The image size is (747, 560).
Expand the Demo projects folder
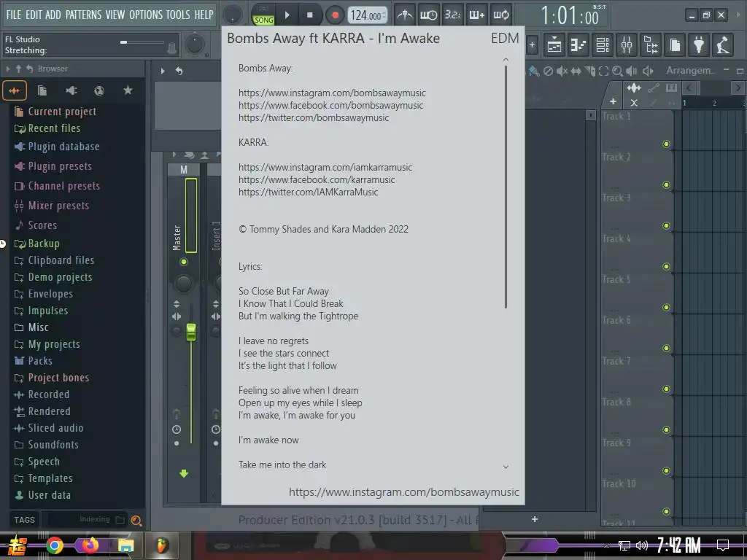click(x=53, y=277)
